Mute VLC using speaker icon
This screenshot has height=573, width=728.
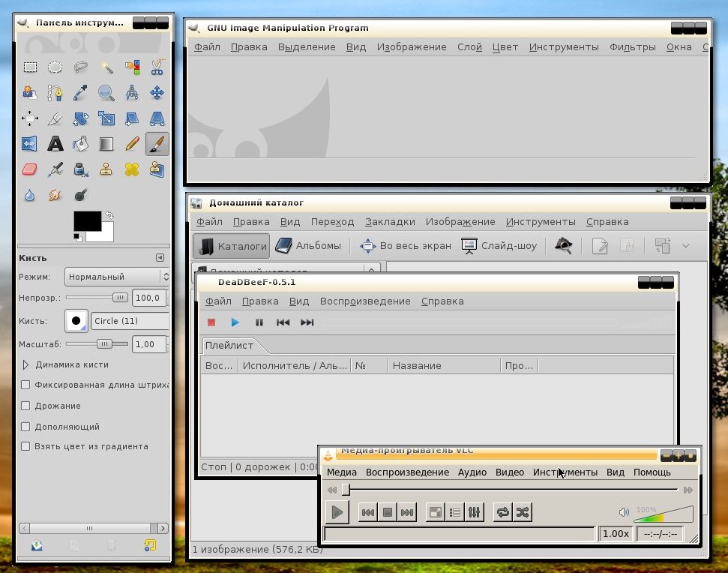[x=624, y=512]
